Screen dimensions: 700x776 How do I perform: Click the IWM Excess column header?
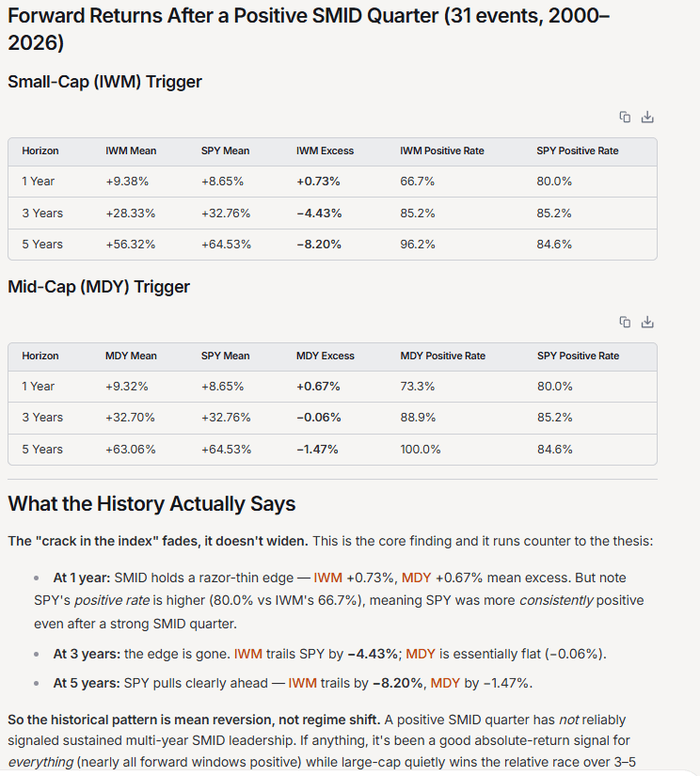325,150
